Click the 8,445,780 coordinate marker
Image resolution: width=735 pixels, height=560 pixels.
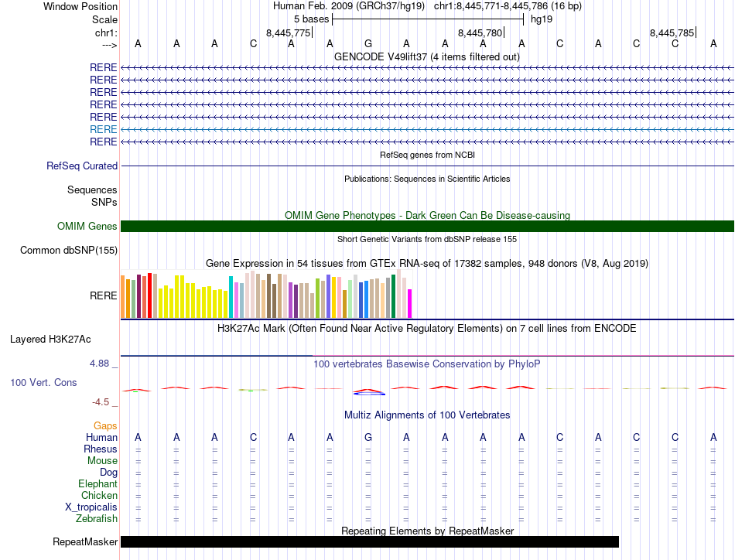(480, 32)
